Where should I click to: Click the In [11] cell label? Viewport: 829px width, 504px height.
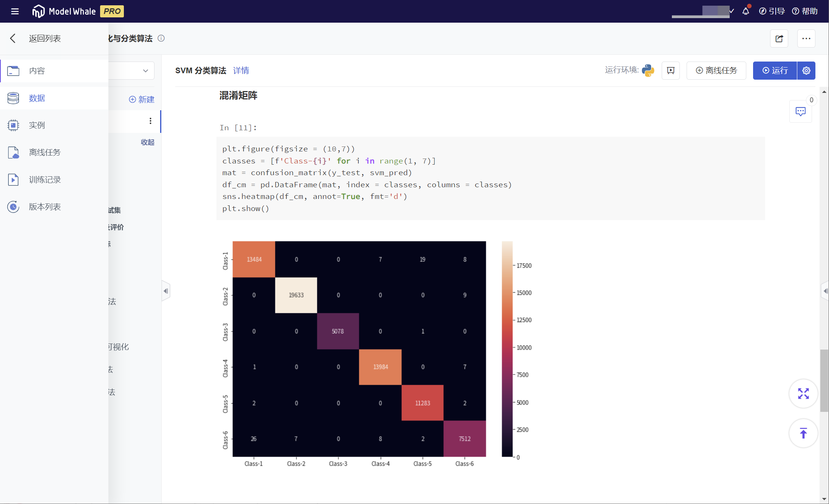[238, 128]
